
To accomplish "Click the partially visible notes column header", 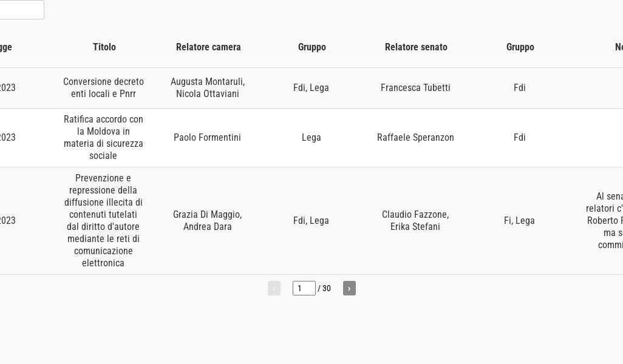I will pos(618,47).
